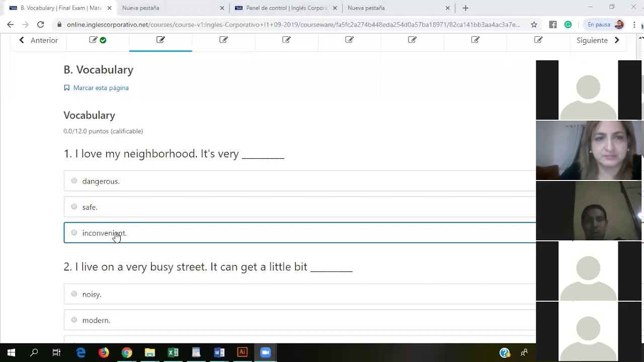Close the 'Panel de control' tab
This screenshot has height=362, width=644.
point(335,8)
